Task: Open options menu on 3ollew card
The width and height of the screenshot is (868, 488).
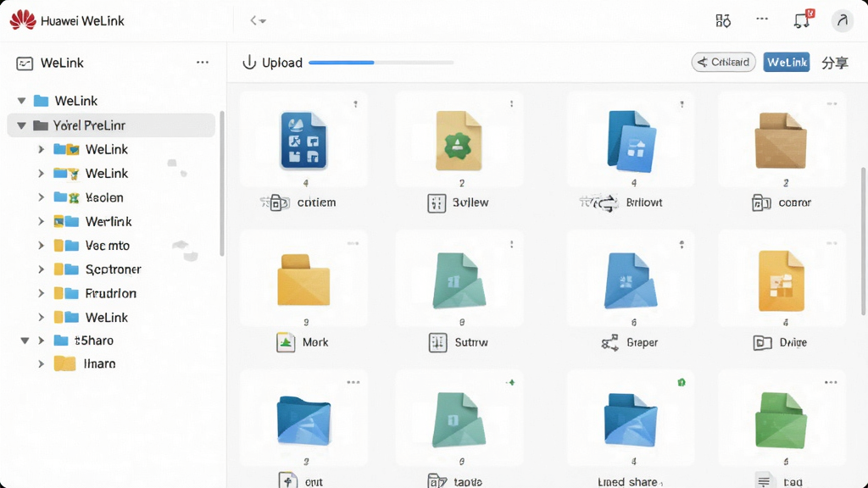Action: (511, 104)
